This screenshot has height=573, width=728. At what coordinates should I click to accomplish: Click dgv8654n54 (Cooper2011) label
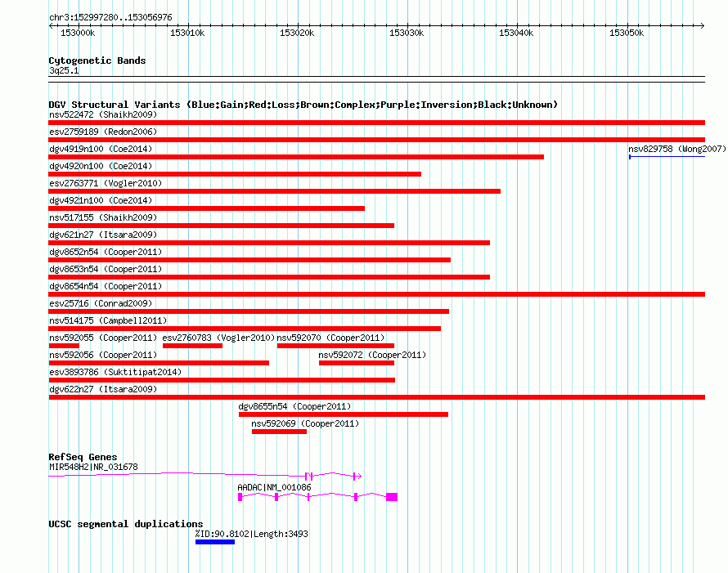point(106,286)
